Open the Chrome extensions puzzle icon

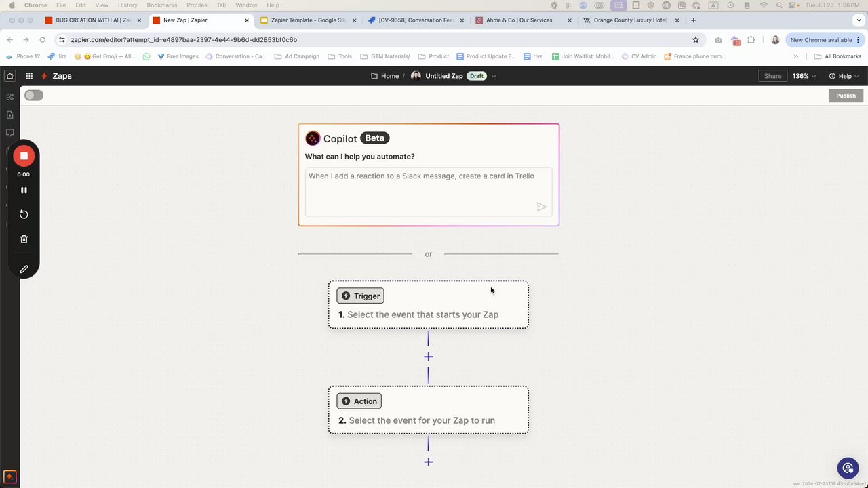click(751, 40)
